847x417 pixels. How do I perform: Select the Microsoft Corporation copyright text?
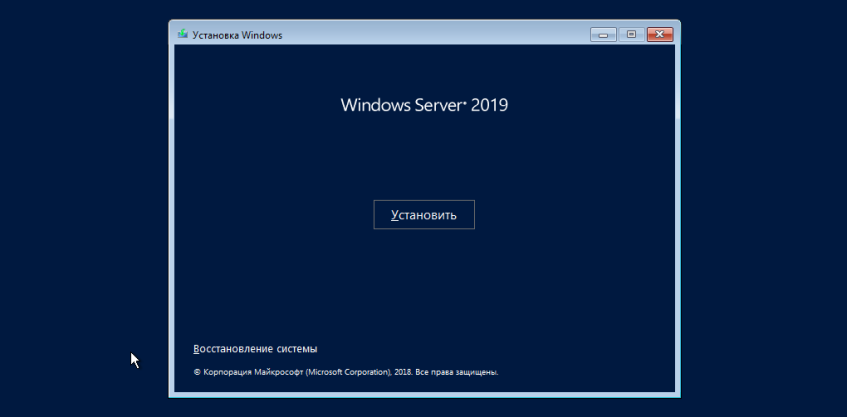(346, 372)
